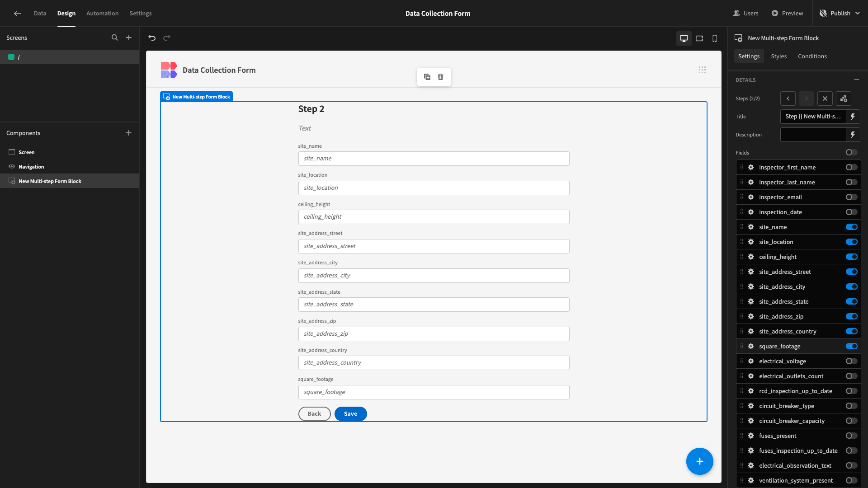868x488 pixels.
Task: Disable the site_name field toggle
Action: click(852, 227)
